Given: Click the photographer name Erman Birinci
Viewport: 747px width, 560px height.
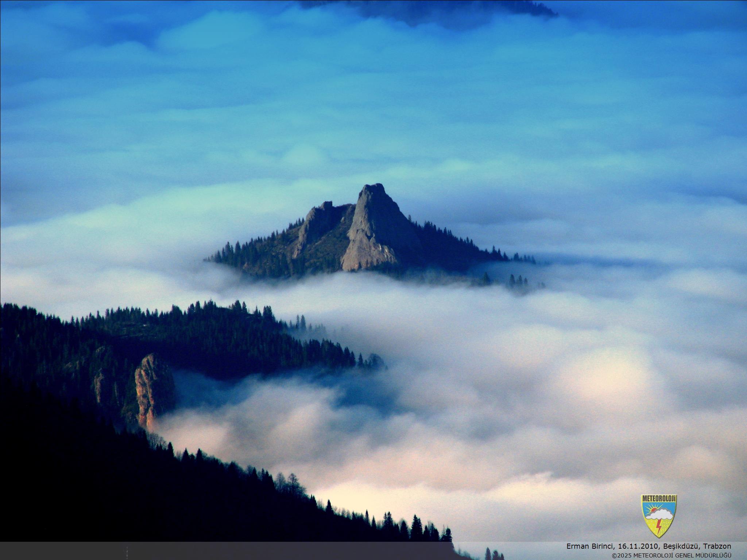Looking at the screenshot, I should click(590, 547).
